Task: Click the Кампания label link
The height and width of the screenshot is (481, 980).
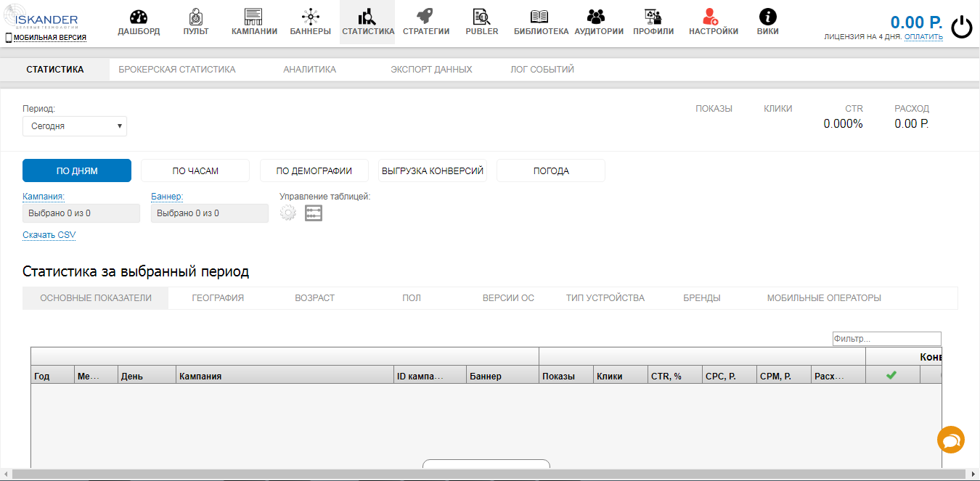Action: [x=44, y=196]
